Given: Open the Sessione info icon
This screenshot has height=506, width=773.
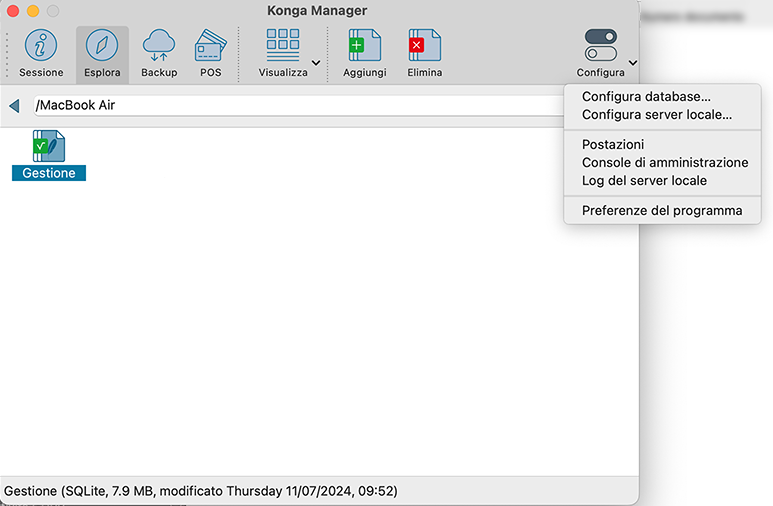Looking at the screenshot, I should click(x=41, y=46).
